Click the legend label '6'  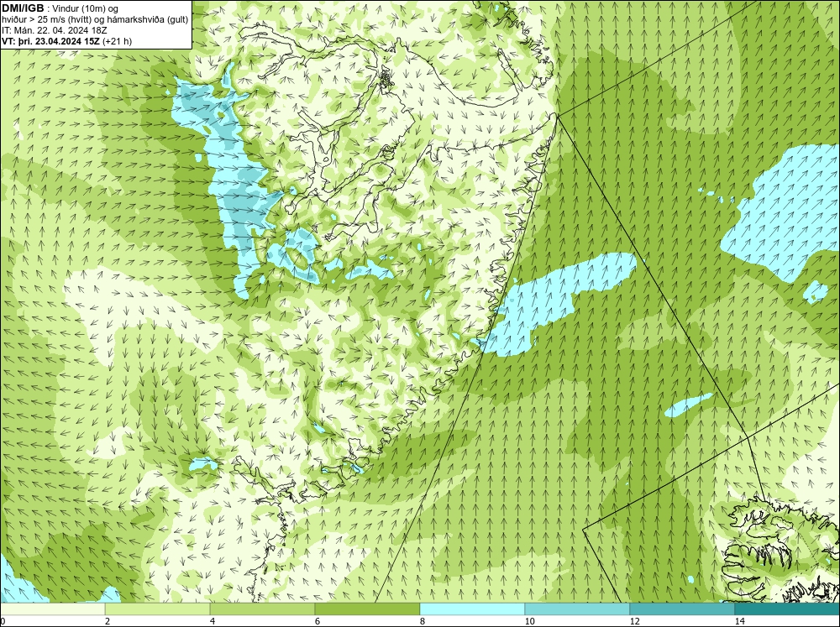(x=318, y=621)
